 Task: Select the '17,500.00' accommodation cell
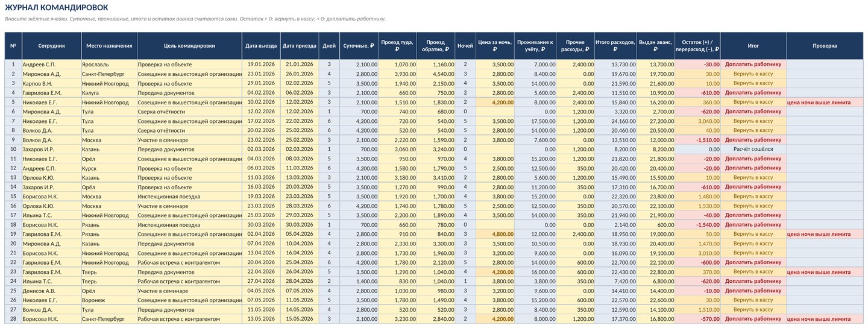pyautogui.click(x=535, y=121)
